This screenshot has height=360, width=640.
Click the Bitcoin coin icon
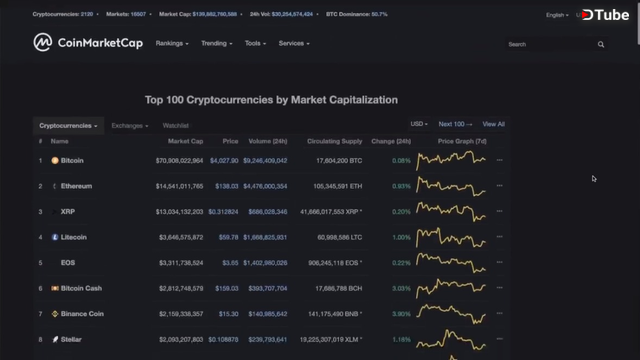point(55,161)
